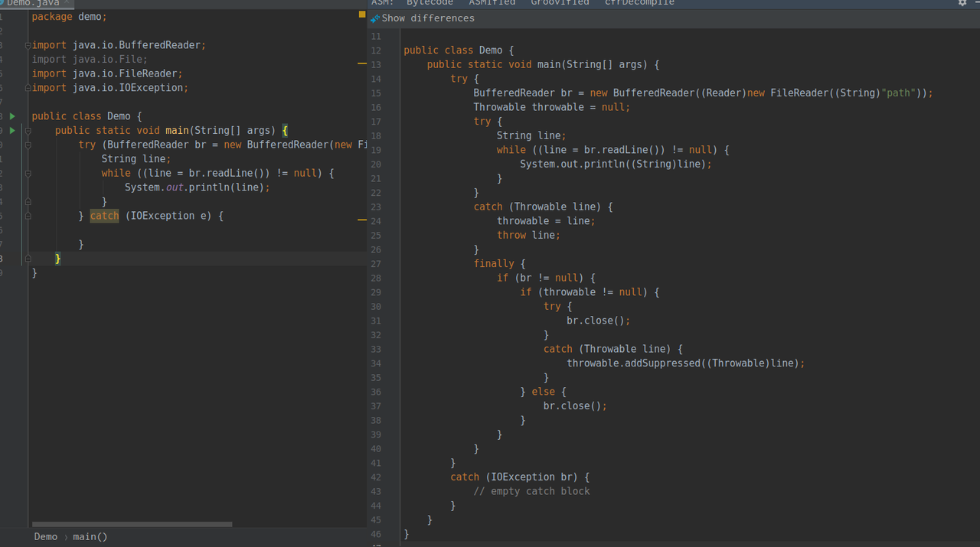Click Demo in the breadcrumb bar
The height and width of the screenshot is (547, 980).
[46, 537]
